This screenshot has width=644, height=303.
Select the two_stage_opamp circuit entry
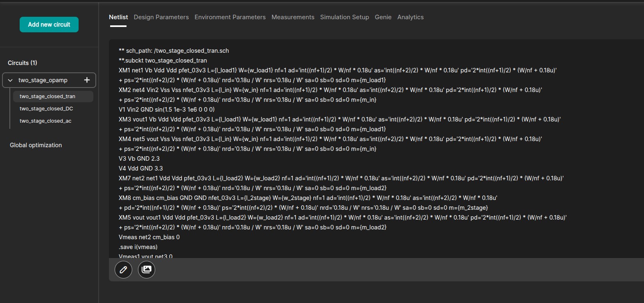coord(43,80)
